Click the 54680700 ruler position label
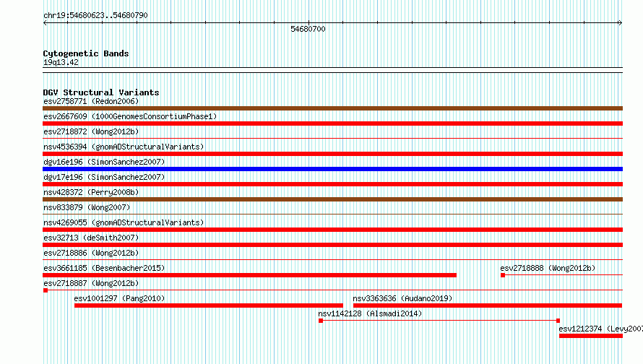The height and width of the screenshot is (364, 643). (x=308, y=29)
